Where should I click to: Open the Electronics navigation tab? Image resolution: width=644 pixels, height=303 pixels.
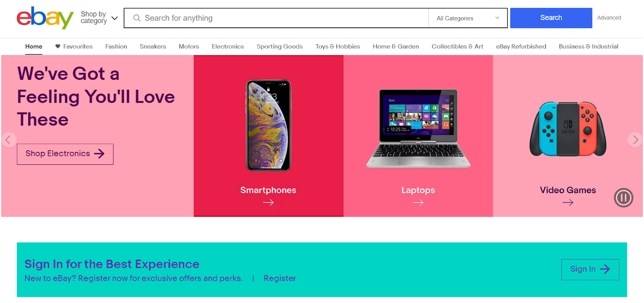(228, 46)
